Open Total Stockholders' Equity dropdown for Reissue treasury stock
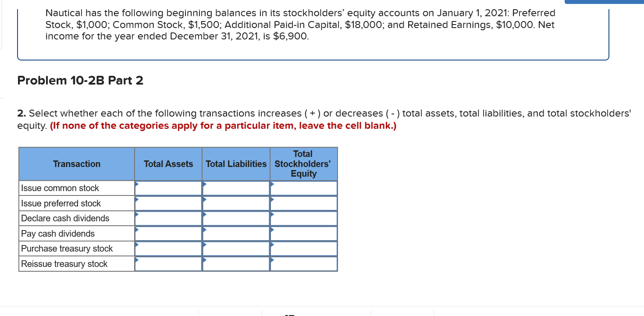Image resolution: width=644 pixels, height=316 pixels. [x=303, y=263]
